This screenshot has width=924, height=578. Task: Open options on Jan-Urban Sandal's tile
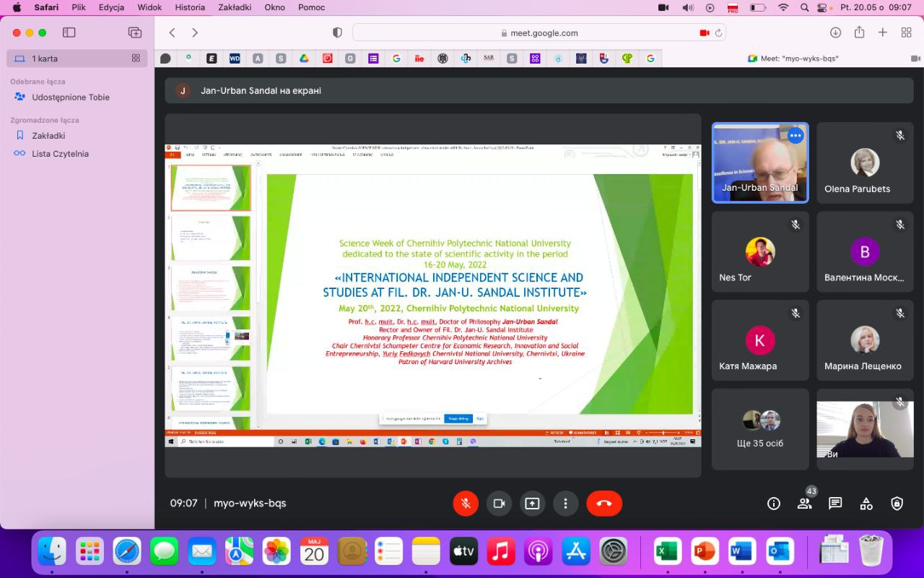click(795, 135)
